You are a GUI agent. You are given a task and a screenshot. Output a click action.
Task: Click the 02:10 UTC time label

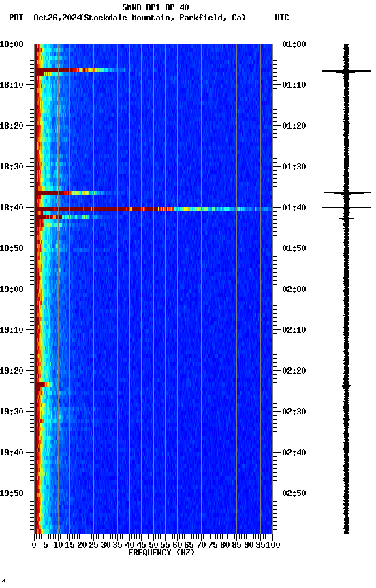pyautogui.click(x=294, y=330)
